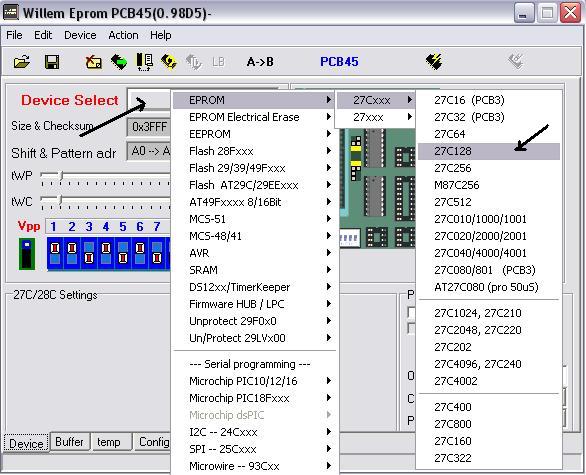Click the yellow chip blank-check icon
This screenshot has height=475, width=586.
click(169, 62)
